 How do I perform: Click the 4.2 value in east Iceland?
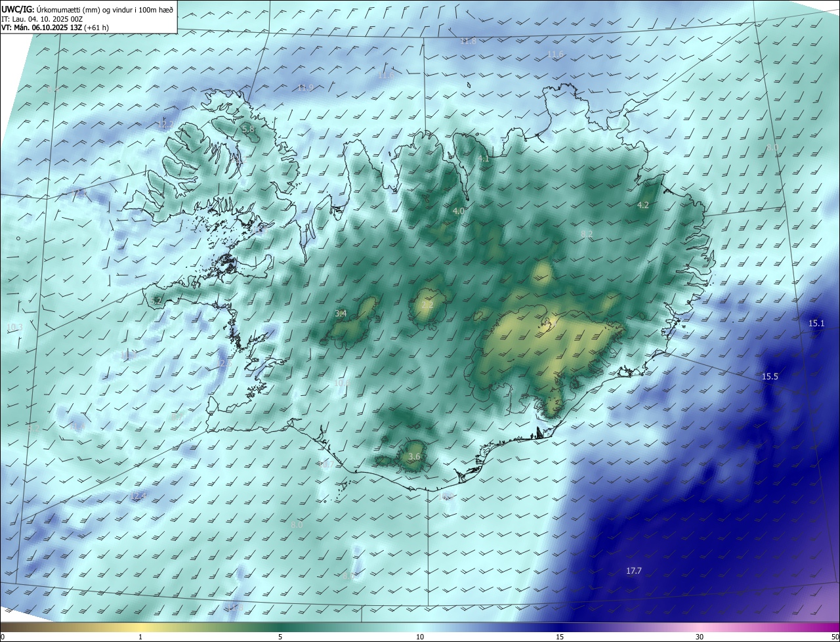pyautogui.click(x=643, y=205)
